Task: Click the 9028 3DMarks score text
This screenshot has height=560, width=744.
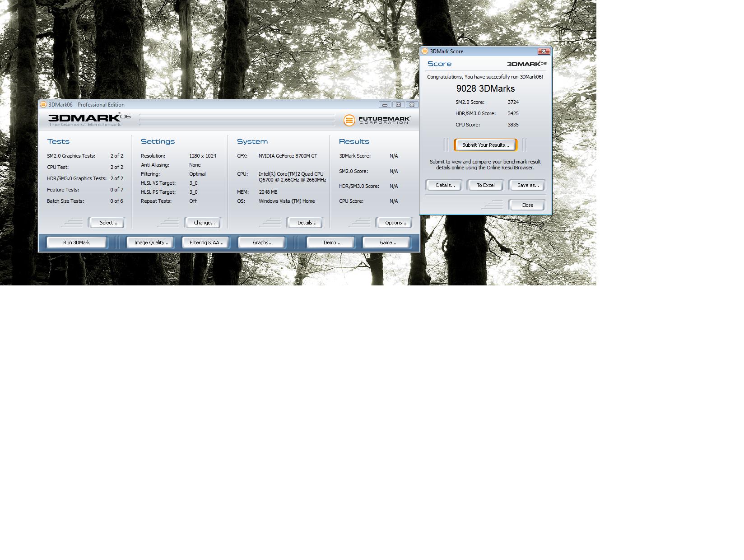Action: click(x=485, y=89)
